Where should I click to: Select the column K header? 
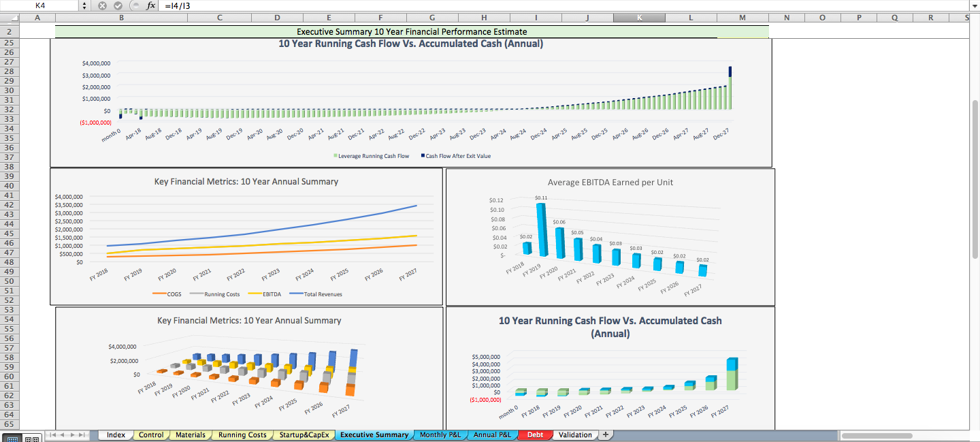click(x=638, y=17)
